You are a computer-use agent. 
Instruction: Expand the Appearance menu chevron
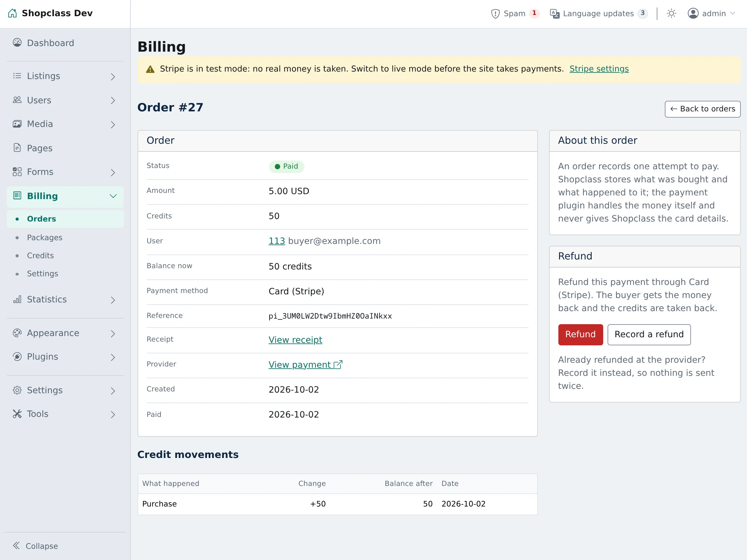pyautogui.click(x=113, y=334)
